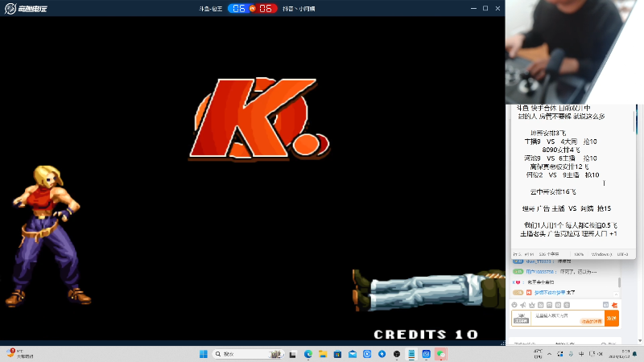Focus the chat message input field

568,318
